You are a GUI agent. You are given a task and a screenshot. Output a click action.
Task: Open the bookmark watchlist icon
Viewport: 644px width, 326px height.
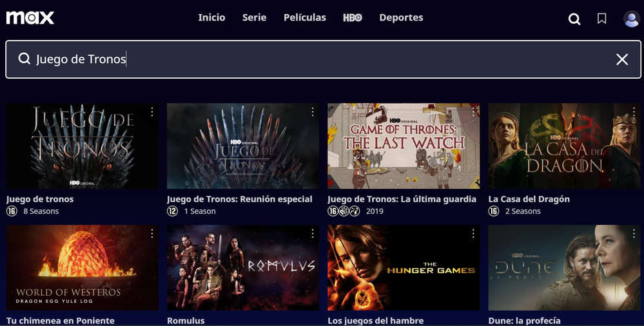[x=601, y=18]
